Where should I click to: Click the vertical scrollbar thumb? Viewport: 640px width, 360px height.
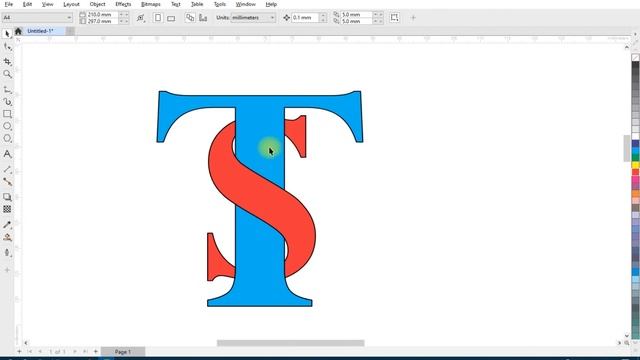(627, 148)
